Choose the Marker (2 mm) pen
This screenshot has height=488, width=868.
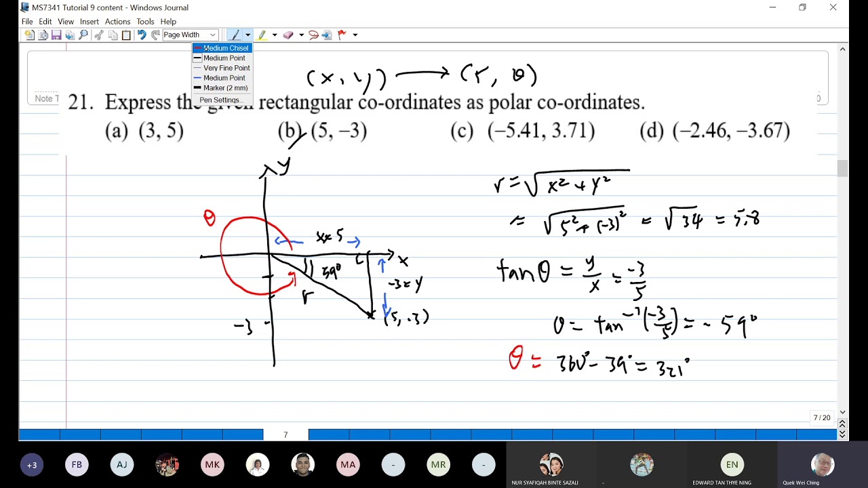pyautogui.click(x=222, y=88)
